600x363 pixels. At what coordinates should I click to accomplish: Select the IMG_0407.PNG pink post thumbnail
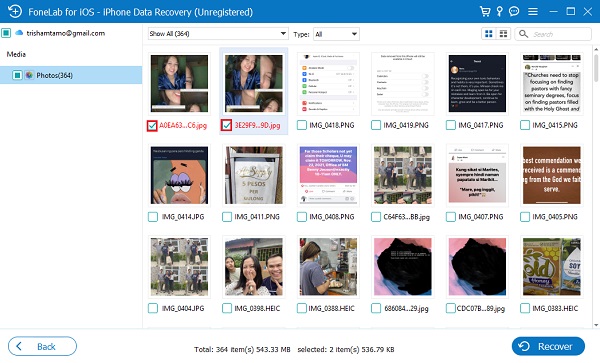(477, 175)
